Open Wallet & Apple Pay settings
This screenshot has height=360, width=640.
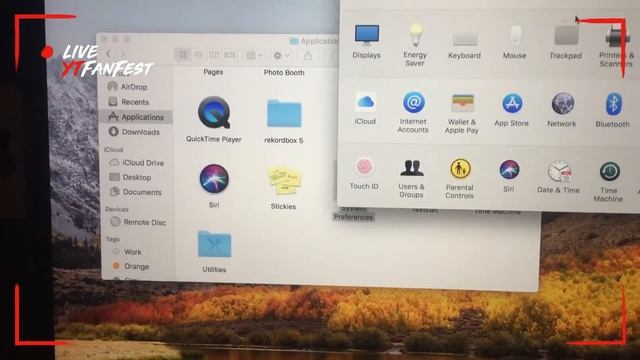[462, 113]
